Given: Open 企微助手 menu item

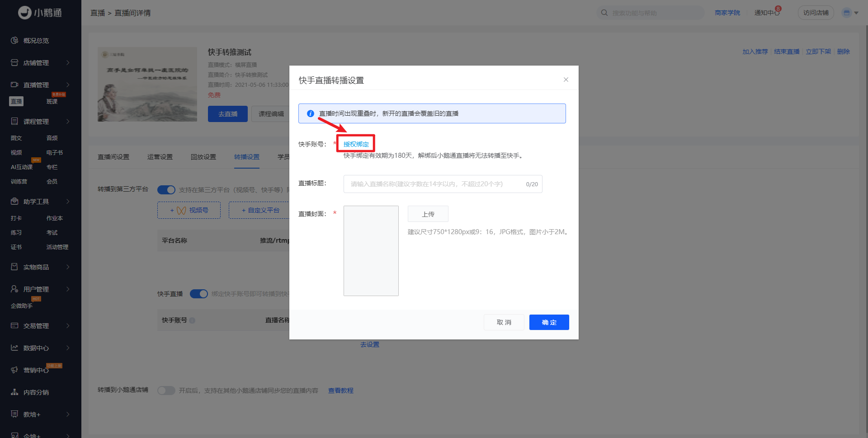Looking at the screenshot, I should [x=22, y=306].
